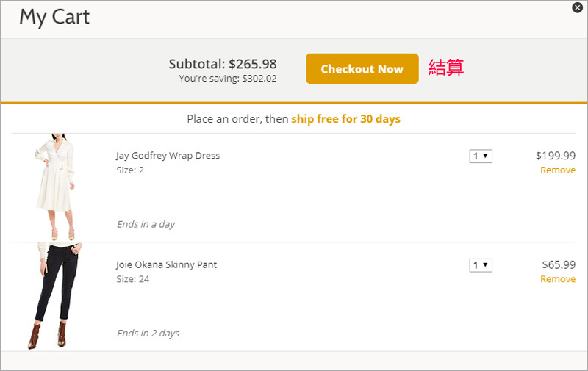Click the My Cart heading
This screenshot has width=588, height=371.
pos(54,17)
